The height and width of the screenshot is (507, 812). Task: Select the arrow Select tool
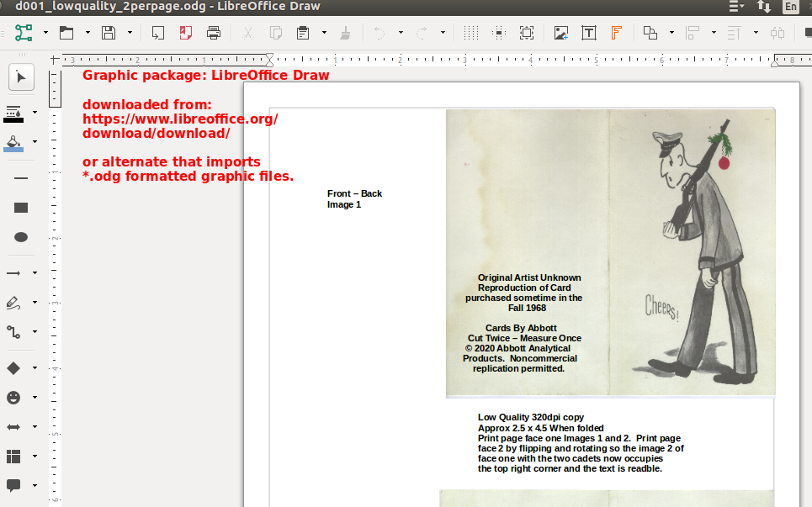[21, 77]
